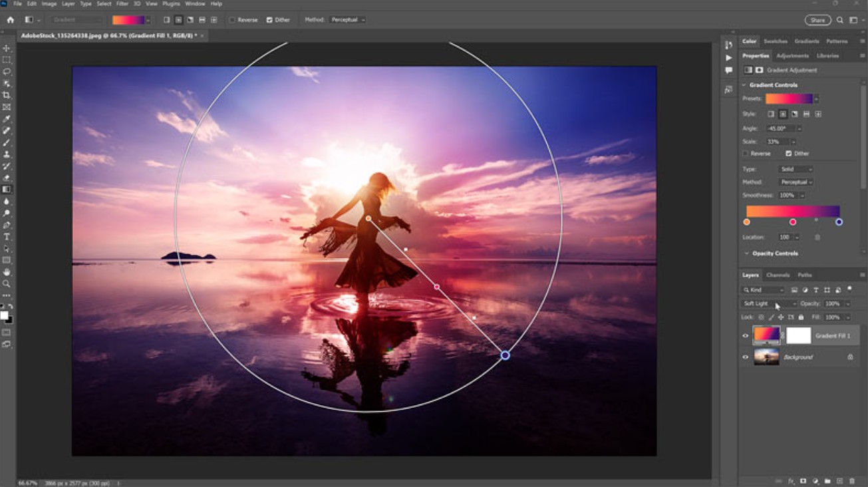Click the Home icon in options bar

click(x=10, y=20)
